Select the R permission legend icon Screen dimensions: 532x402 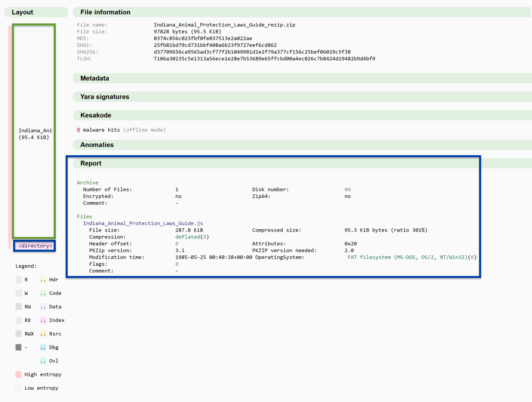click(18, 279)
